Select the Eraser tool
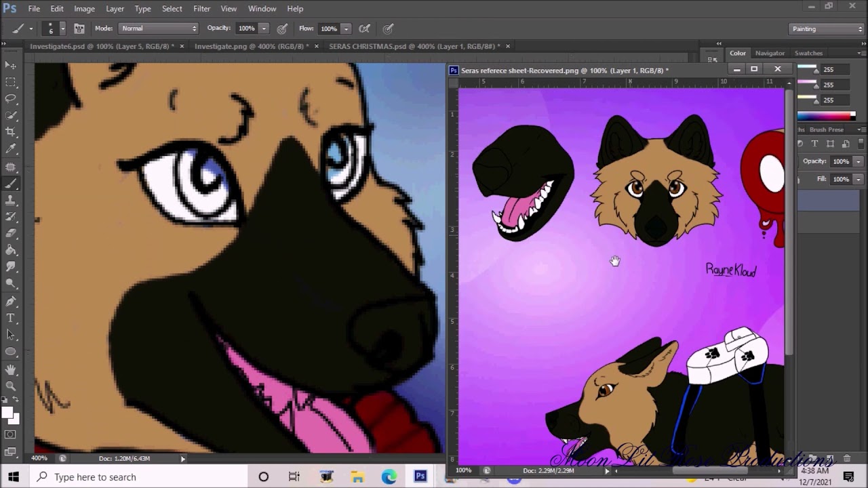 [x=11, y=235]
